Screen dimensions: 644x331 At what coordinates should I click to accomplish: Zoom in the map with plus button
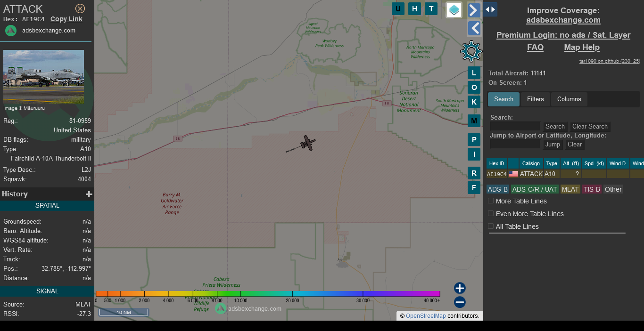[x=460, y=288]
